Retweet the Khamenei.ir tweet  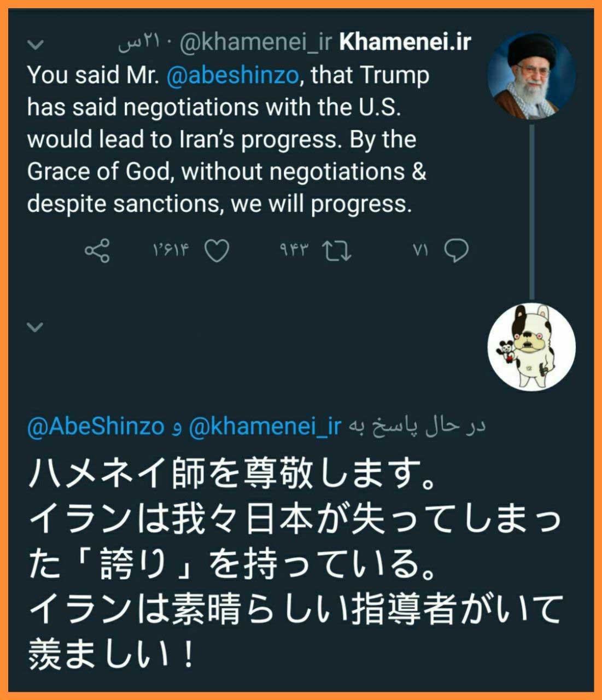click(337, 251)
